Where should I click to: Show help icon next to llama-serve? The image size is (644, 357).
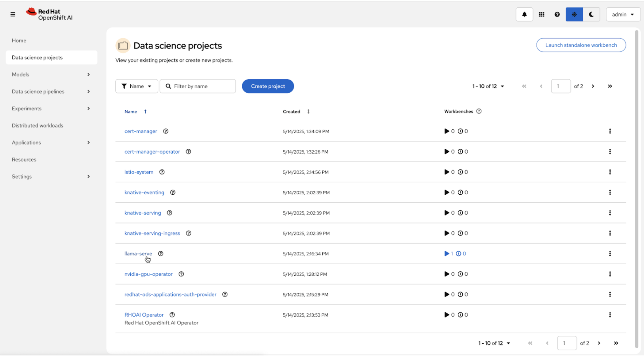(161, 254)
